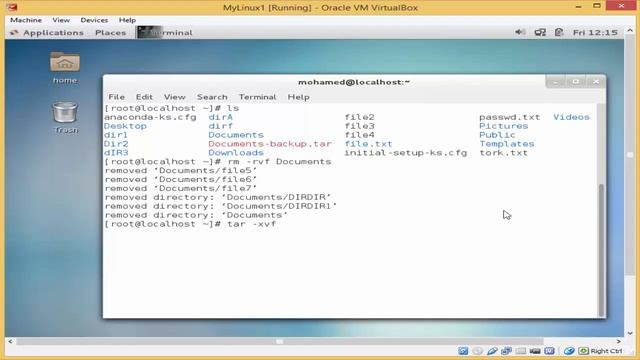Image resolution: width=640 pixels, height=360 pixels.
Task: Click the 'Templates' directory name in terminal
Action: (507, 144)
